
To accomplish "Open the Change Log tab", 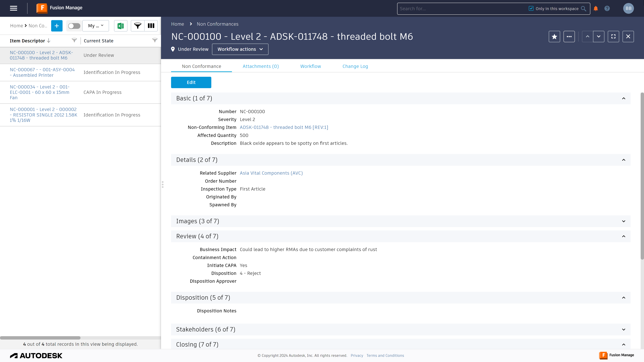I will (355, 66).
